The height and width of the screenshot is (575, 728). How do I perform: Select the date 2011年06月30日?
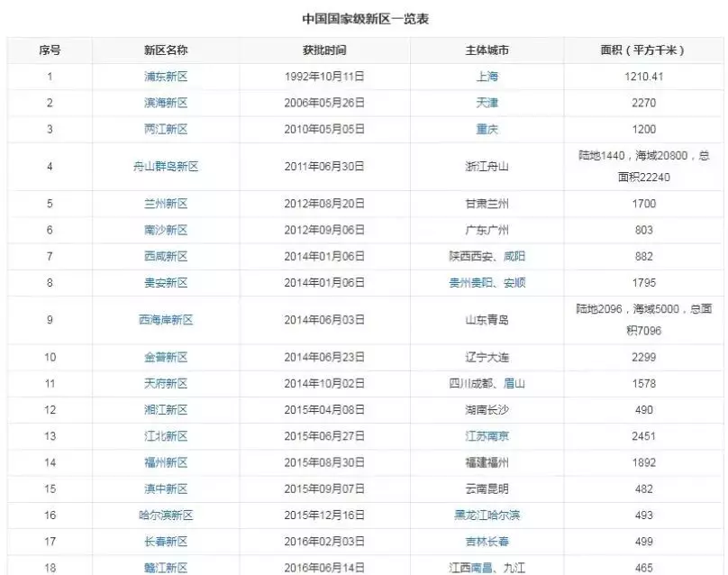tap(324, 167)
